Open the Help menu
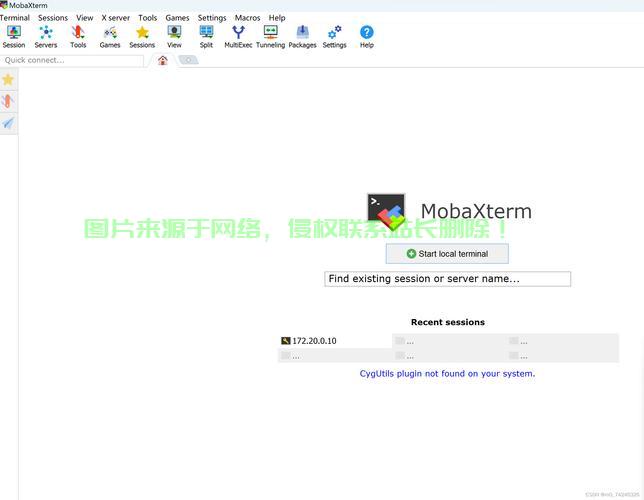The width and height of the screenshot is (644, 500). click(x=277, y=18)
